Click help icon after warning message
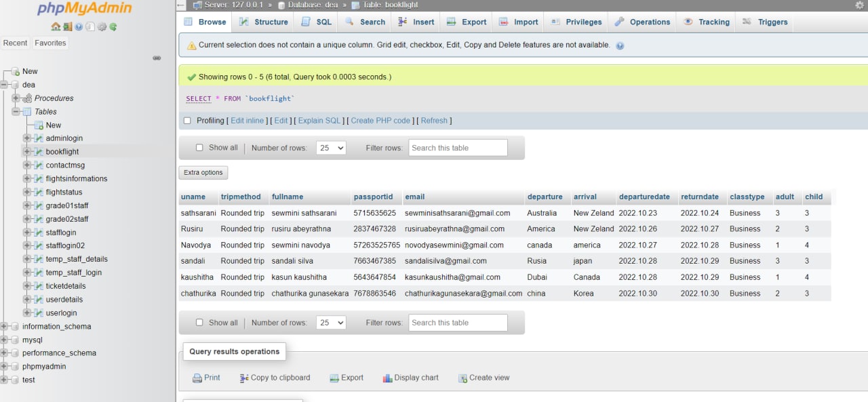Screen dimensions: 868x402 pyautogui.click(x=620, y=45)
